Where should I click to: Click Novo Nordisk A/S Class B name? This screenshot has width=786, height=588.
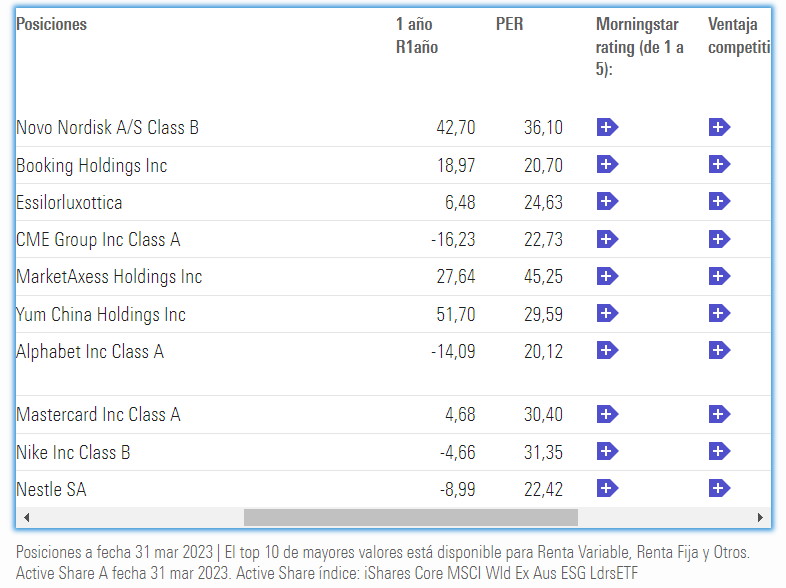tap(107, 128)
